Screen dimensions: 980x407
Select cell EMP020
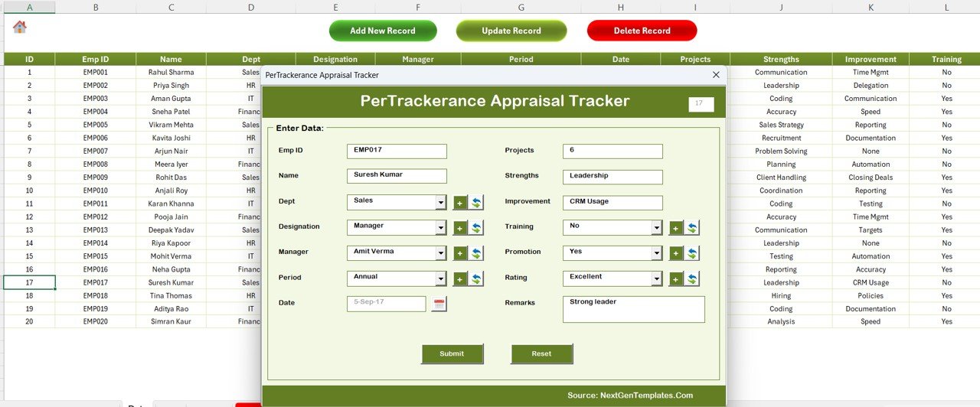(x=96, y=322)
